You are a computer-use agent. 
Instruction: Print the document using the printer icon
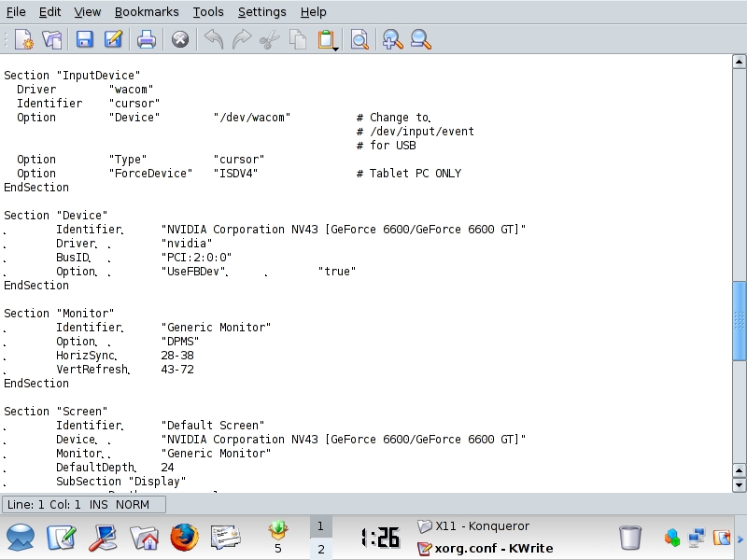pyautogui.click(x=147, y=39)
